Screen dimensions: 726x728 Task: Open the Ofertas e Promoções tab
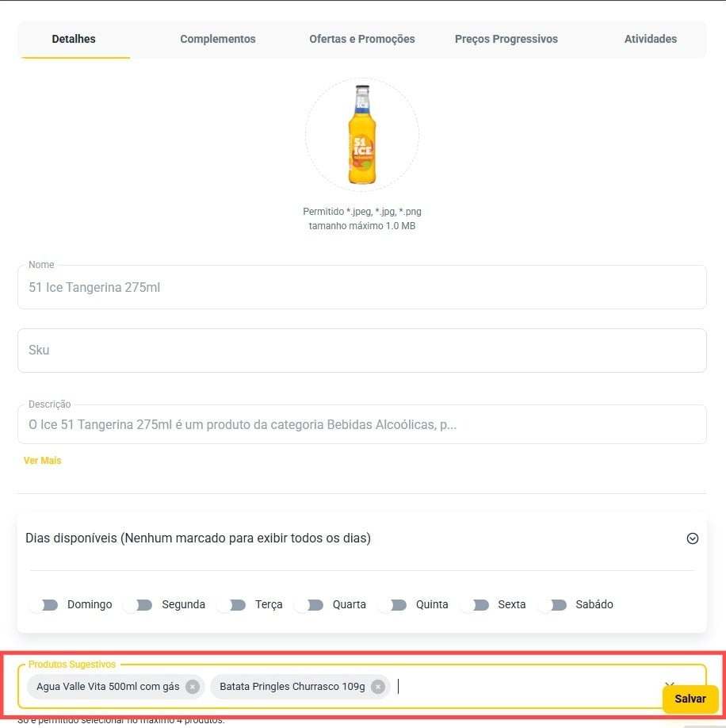362,39
